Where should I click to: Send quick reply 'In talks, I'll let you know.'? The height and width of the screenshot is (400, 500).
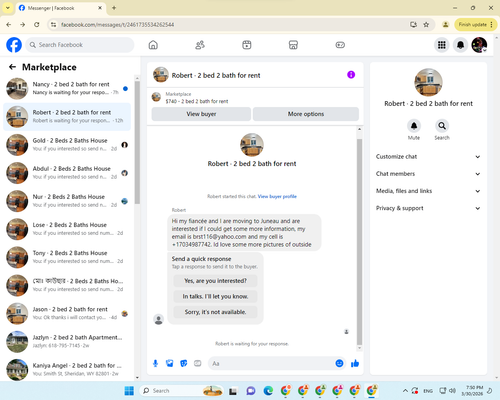click(x=215, y=296)
